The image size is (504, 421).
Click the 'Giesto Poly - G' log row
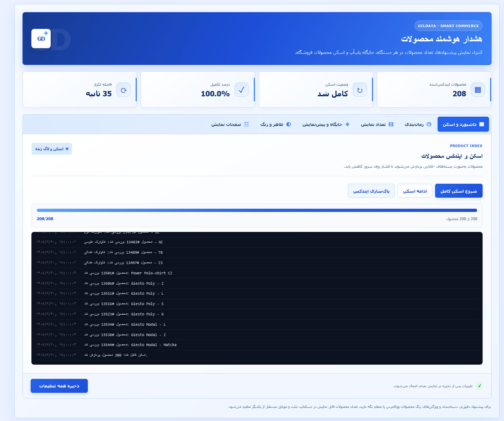click(x=257, y=314)
